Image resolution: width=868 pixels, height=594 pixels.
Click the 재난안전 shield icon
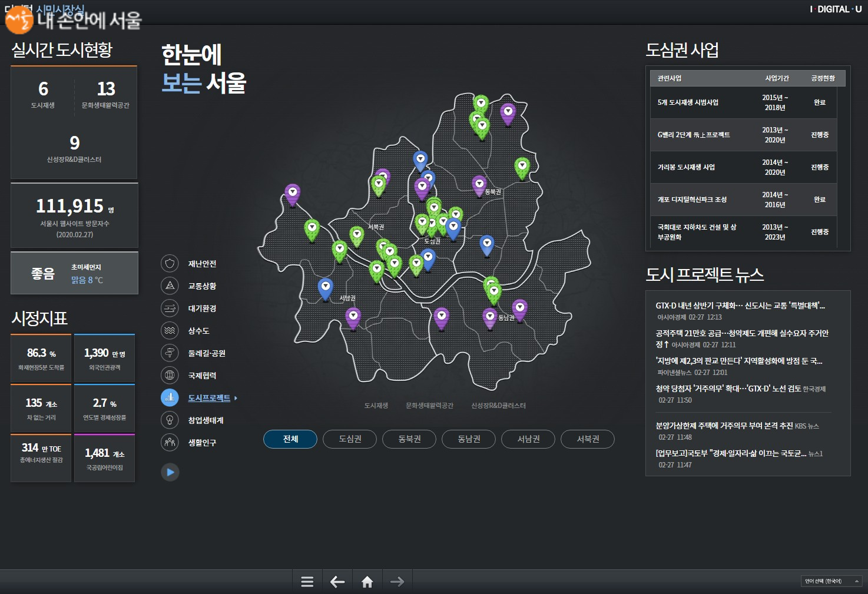click(170, 264)
